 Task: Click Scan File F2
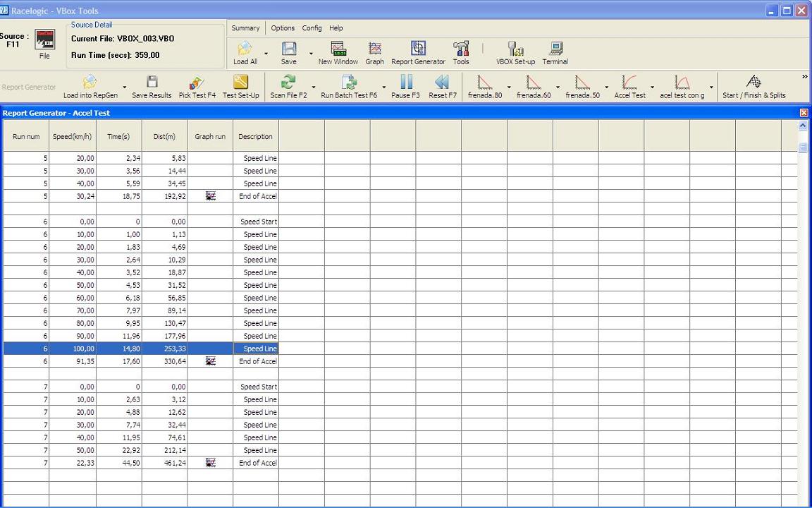(x=288, y=87)
